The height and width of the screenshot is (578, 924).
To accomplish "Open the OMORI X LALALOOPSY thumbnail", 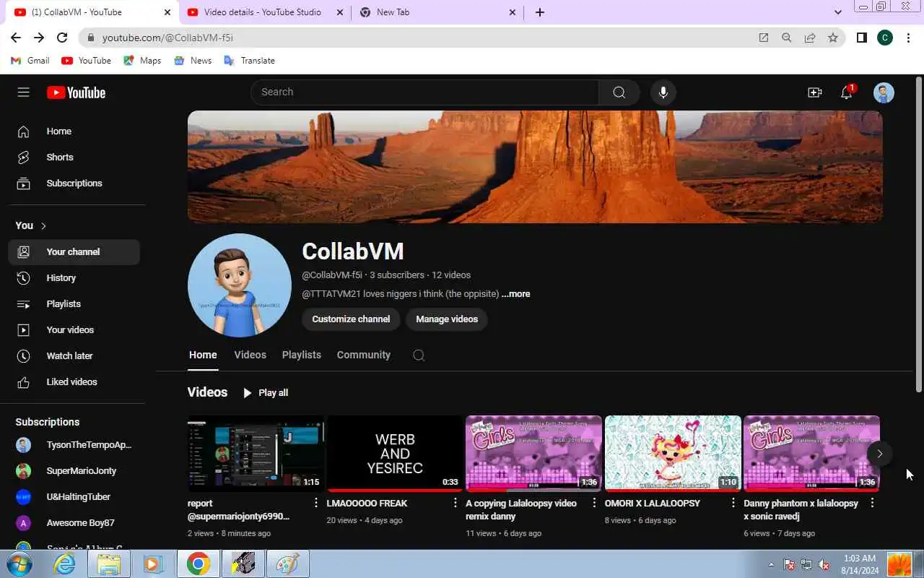I will pos(673,453).
